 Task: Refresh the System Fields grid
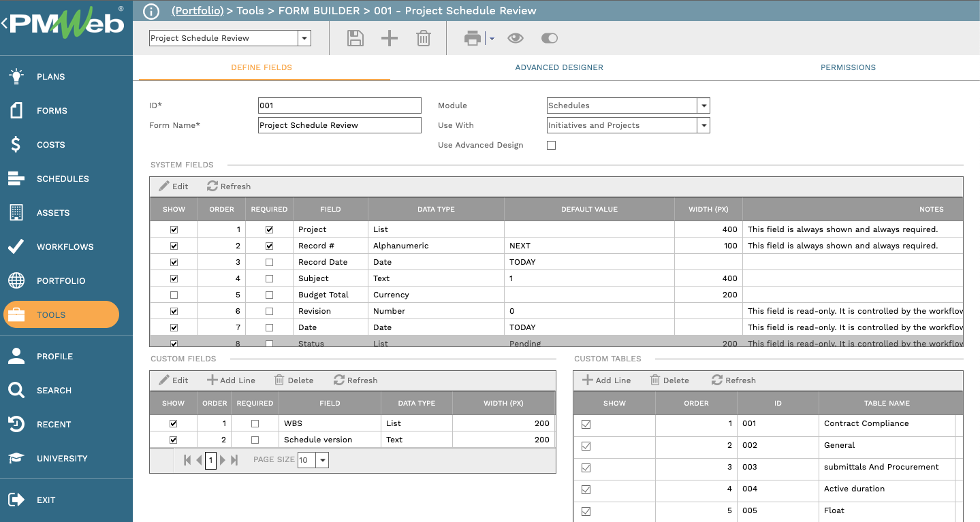click(229, 186)
